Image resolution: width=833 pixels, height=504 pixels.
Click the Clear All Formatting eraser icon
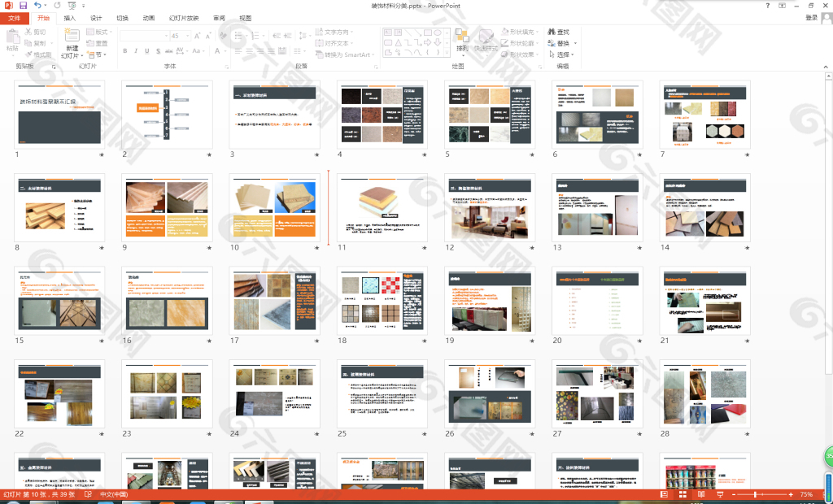click(x=223, y=36)
